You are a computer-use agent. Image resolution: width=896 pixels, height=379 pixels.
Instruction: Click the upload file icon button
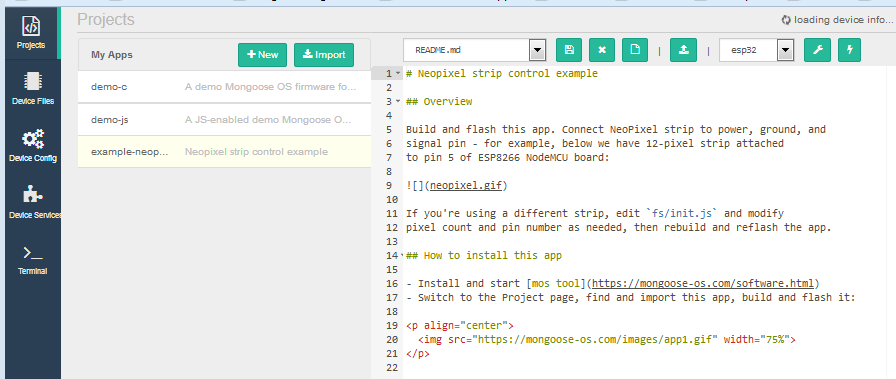tap(683, 50)
